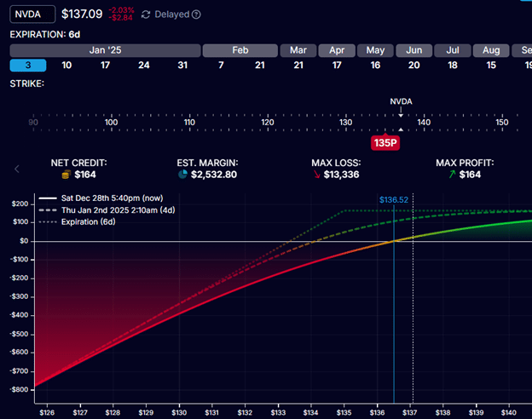Click the 120 mark on strike ruler

pos(268,123)
